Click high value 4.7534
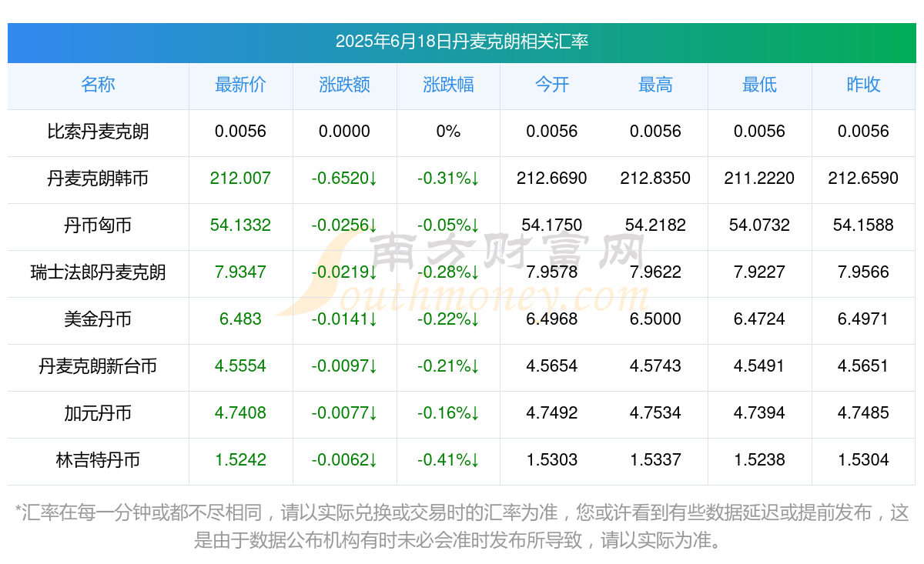 [655, 413]
